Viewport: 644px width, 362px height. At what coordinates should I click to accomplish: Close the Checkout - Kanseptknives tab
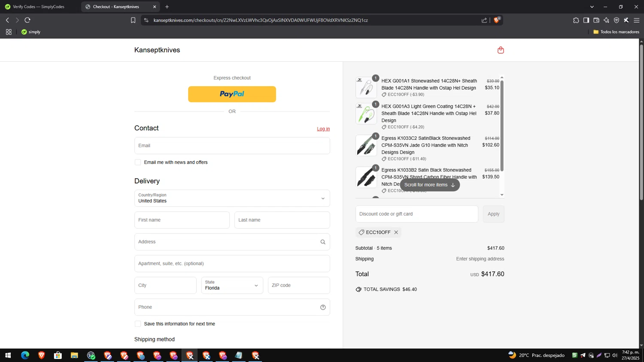click(x=155, y=7)
